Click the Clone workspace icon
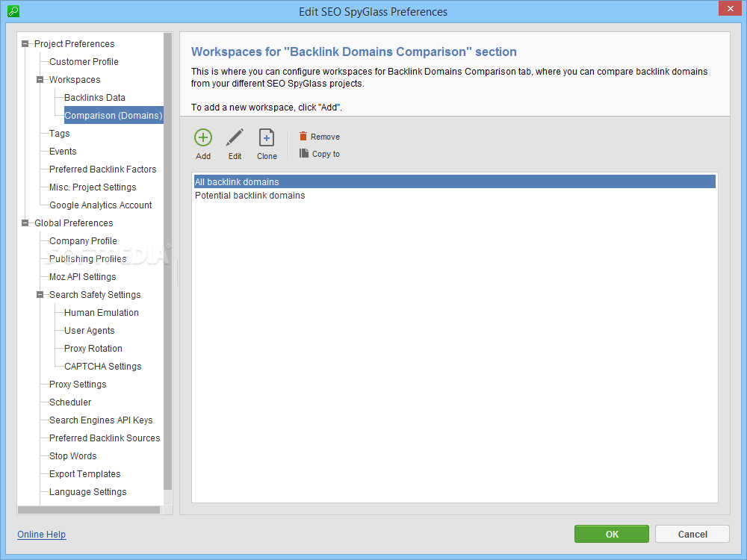Screen dimensions: 747x560 coord(267,137)
